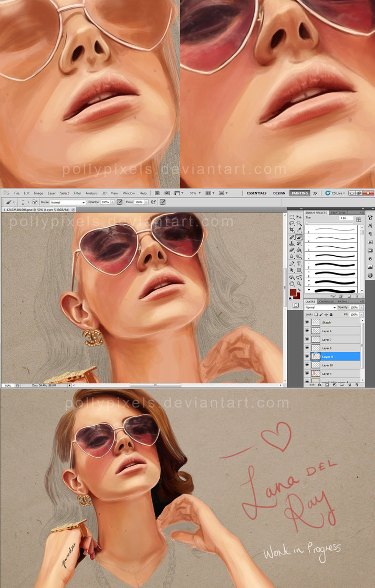Toggle lock transparent pixels
Image resolution: width=375 pixels, height=588 pixels.
[x=316, y=314]
